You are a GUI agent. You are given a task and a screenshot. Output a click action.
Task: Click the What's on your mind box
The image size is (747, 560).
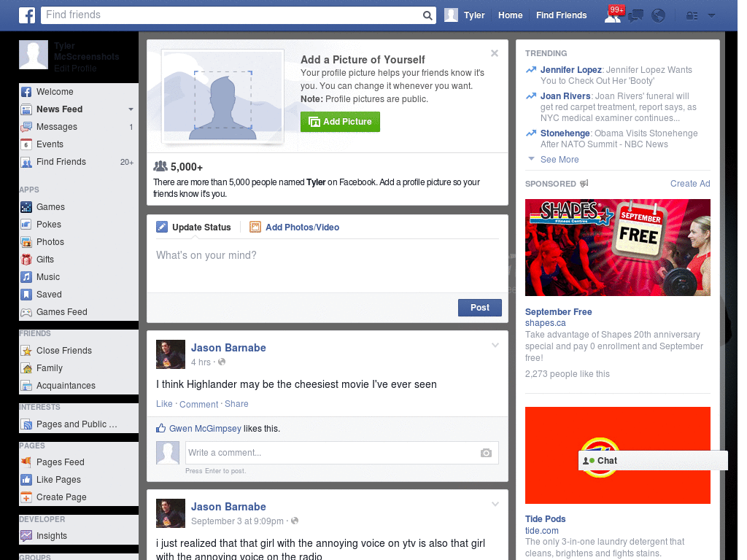(x=328, y=265)
